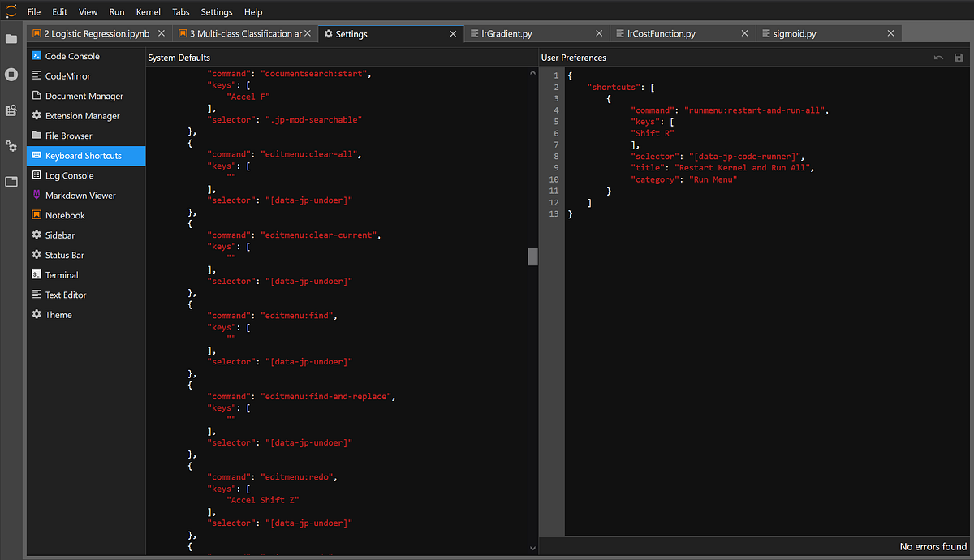Image resolution: width=974 pixels, height=560 pixels.
Task: Open the Commands palette sidebar icon
Action: point(11,110)
